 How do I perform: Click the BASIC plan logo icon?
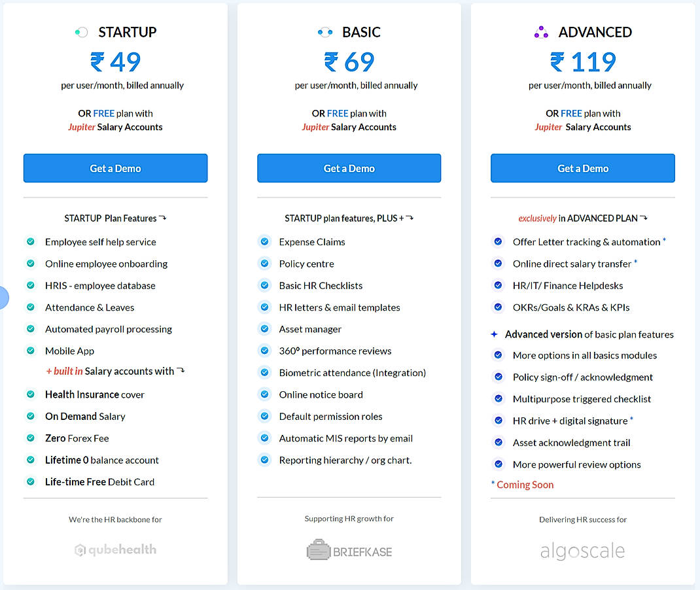[324, 31]
